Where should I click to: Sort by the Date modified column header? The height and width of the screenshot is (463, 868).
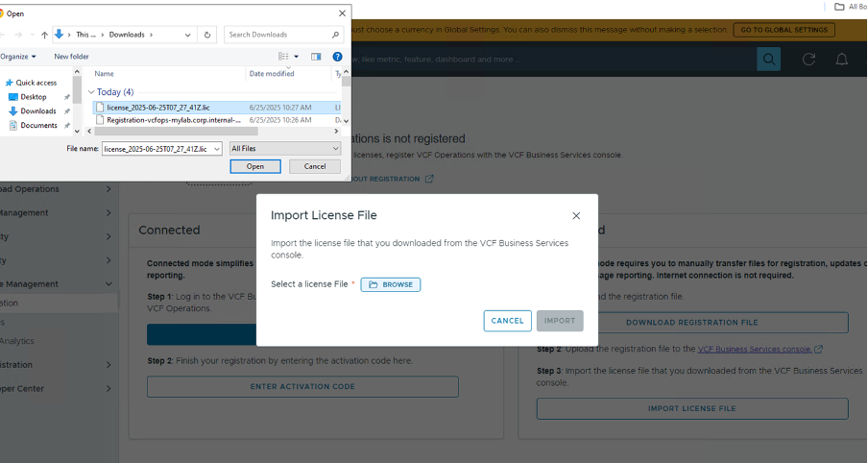pos(272,74)
